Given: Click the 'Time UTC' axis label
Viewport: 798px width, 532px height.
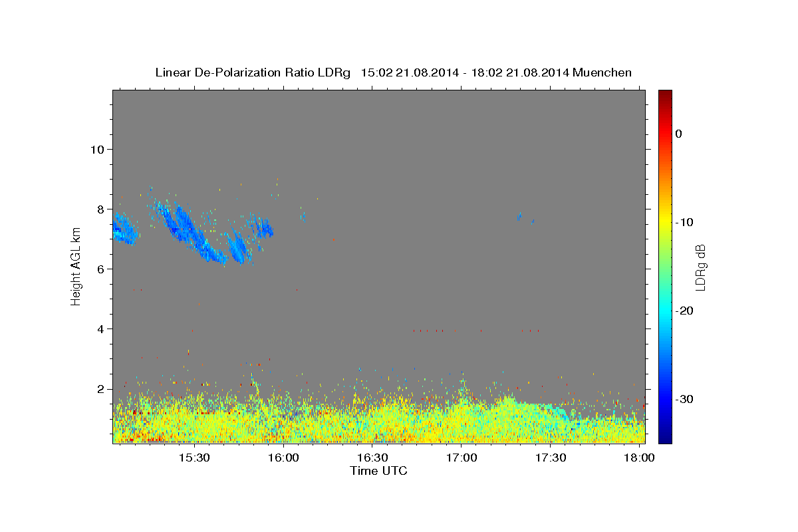Looking at the screenshot, I should point(378,471).
